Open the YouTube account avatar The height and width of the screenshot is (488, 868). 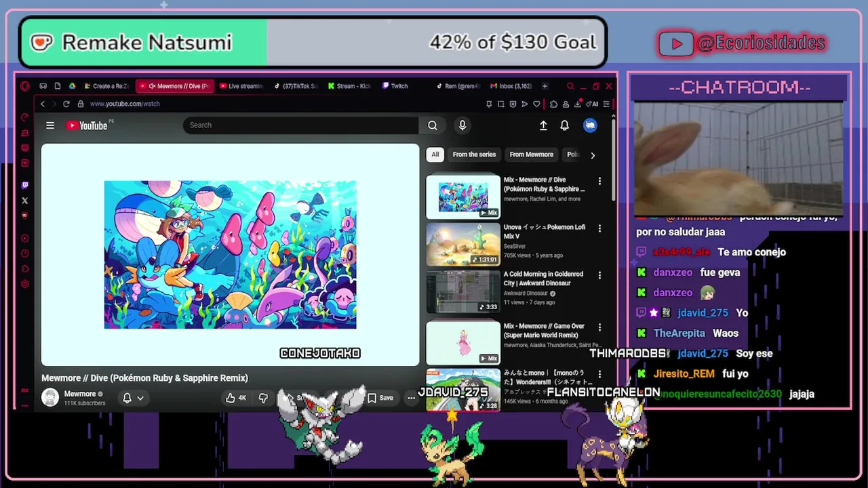point(590,125)
